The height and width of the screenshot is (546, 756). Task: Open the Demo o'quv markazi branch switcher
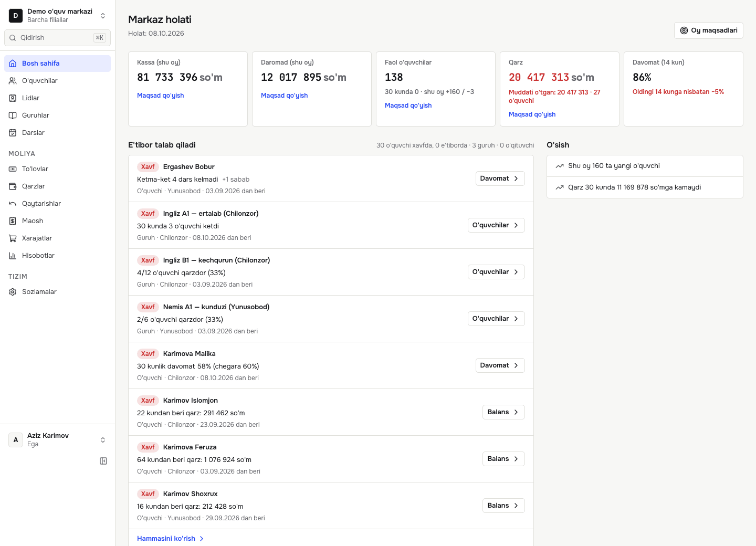pyautogui.click(x=58, y=15)
